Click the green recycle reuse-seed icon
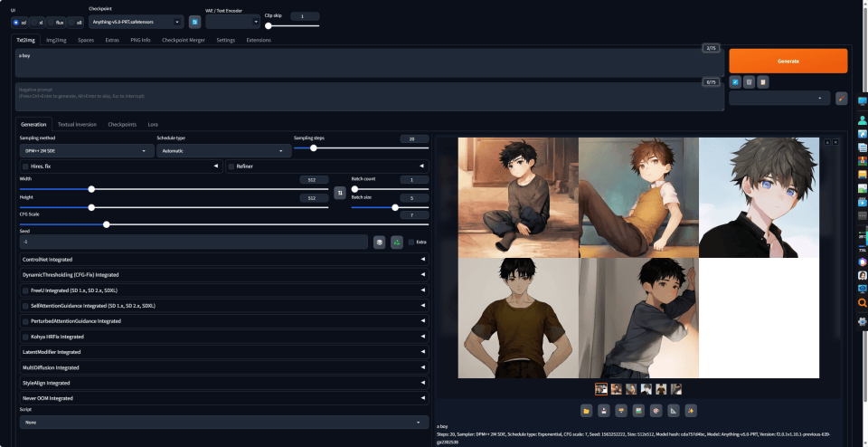 point(397,243)
